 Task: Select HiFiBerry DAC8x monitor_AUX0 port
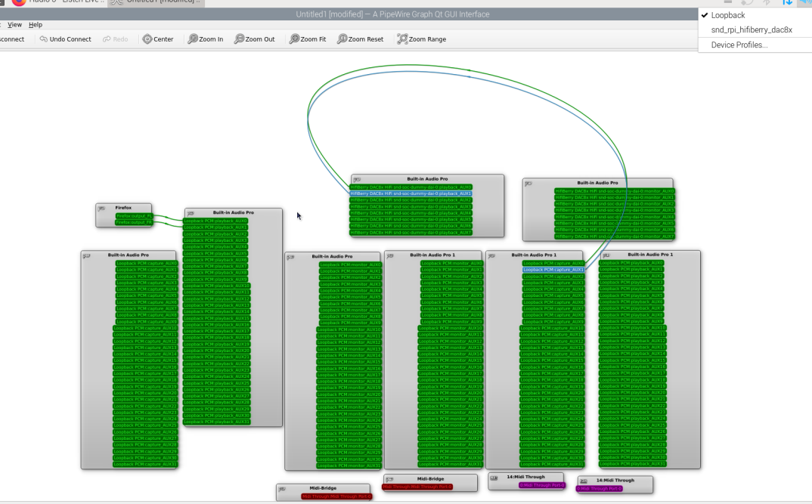point(615,191)
